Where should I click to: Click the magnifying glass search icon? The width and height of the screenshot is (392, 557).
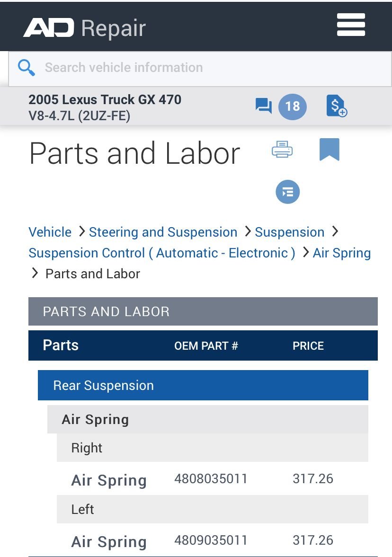click(27, 68)
